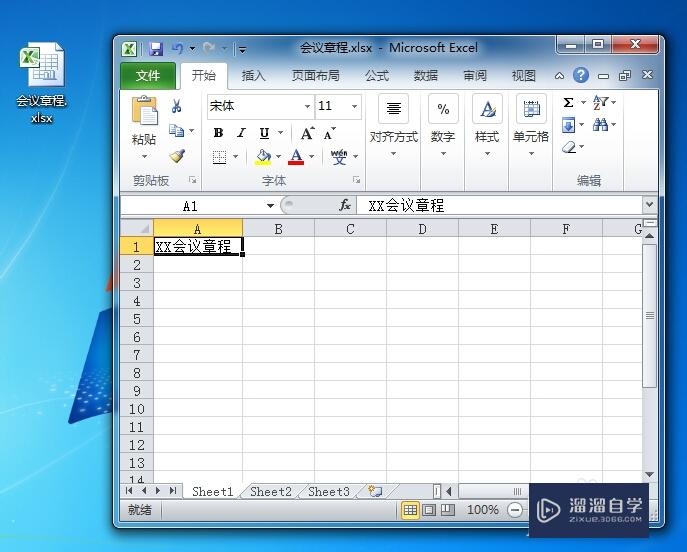
Task: Open Customize Quick Access Toolbar dropdown
Action: pos(242,50)
